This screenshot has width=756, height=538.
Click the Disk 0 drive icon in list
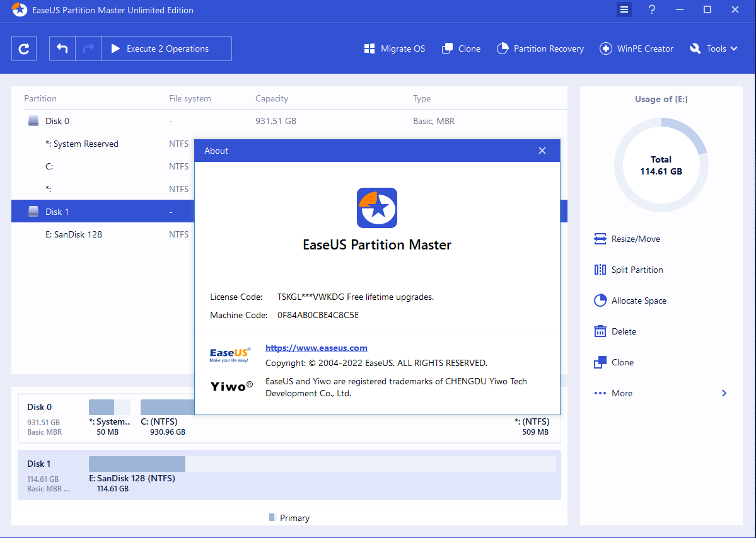[33, 121]
